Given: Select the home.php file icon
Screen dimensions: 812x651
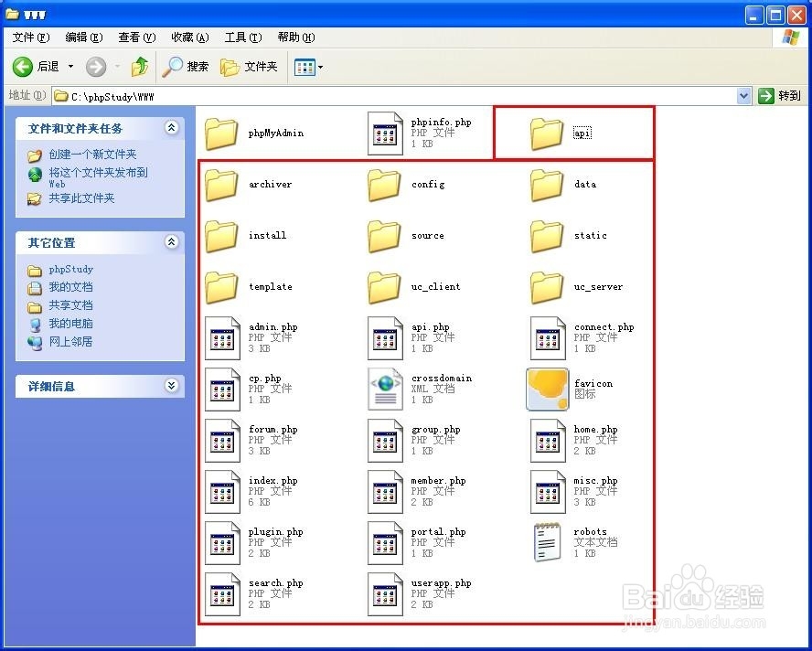Looking at the screenshot, I should point(548,441).
